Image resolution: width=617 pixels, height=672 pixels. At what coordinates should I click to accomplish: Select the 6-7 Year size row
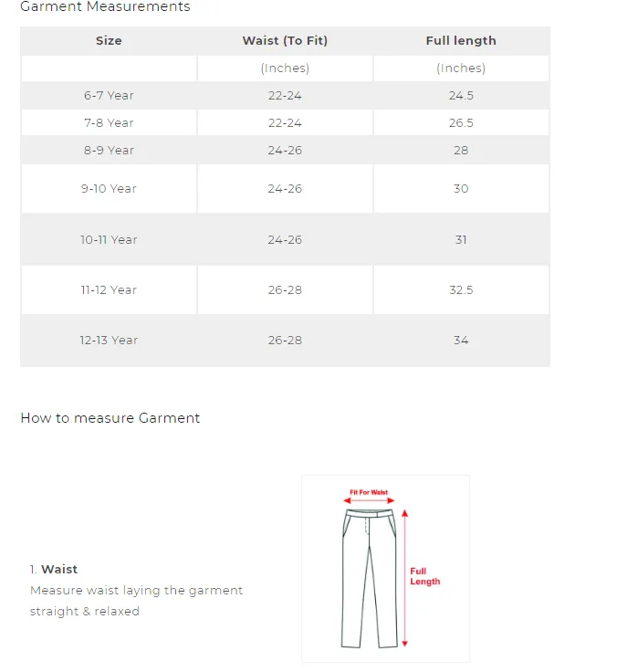pyautogui.click(x=285, y=95)
